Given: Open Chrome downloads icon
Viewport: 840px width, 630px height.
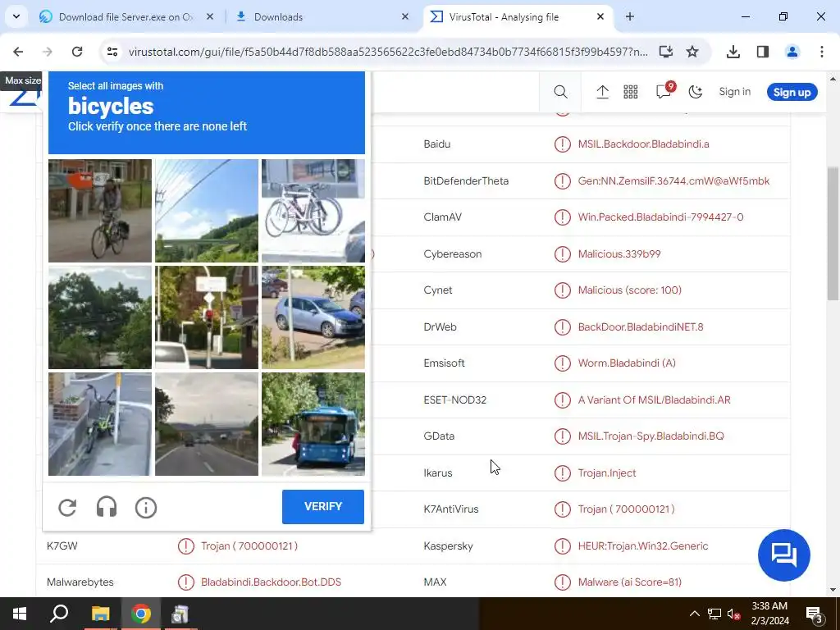Looking at the screenshot, I should pyautogui.click(x=733, y=52).
